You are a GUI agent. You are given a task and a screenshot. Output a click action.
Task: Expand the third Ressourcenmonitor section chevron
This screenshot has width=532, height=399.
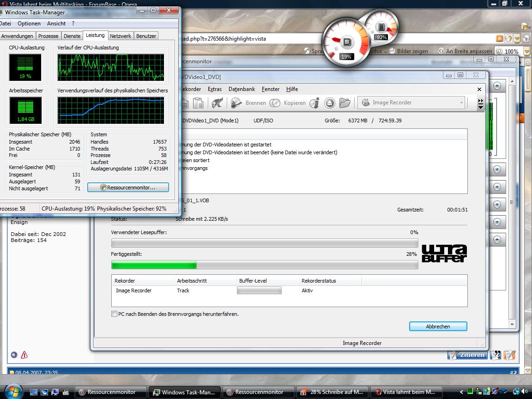(497, 187)
